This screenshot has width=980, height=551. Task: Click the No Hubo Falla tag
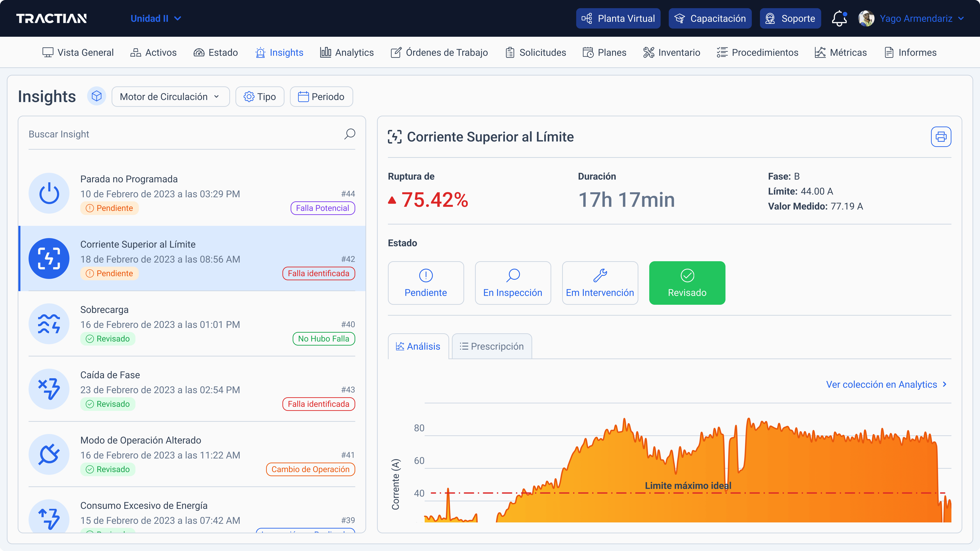(324, 339)
